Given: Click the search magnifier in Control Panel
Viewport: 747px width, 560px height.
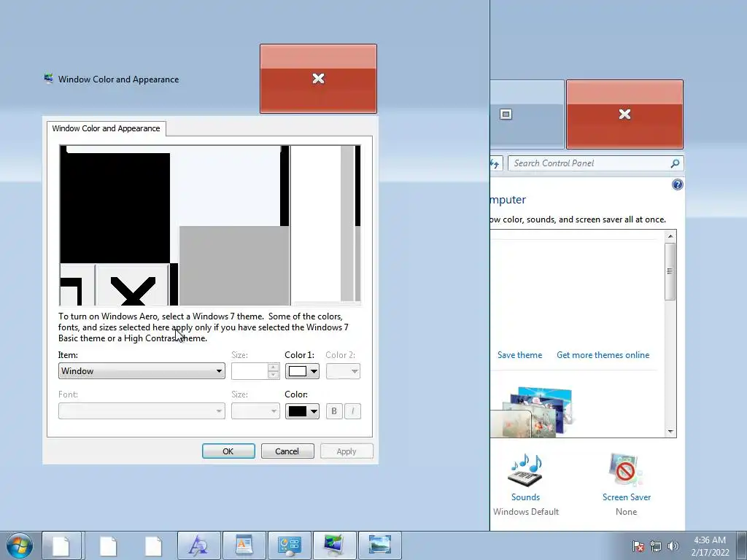Looking at the screenshot, I should tap(675, 163).
